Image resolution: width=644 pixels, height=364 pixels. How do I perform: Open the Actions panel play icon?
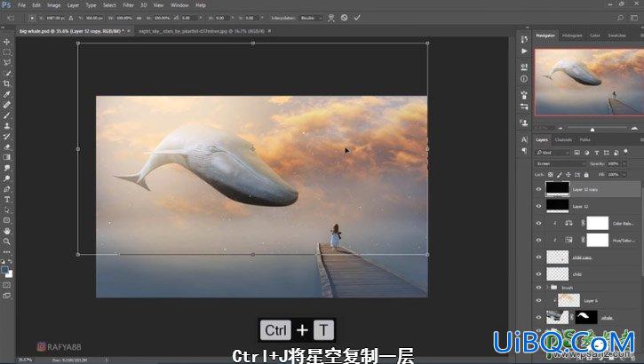coord(524,51)
